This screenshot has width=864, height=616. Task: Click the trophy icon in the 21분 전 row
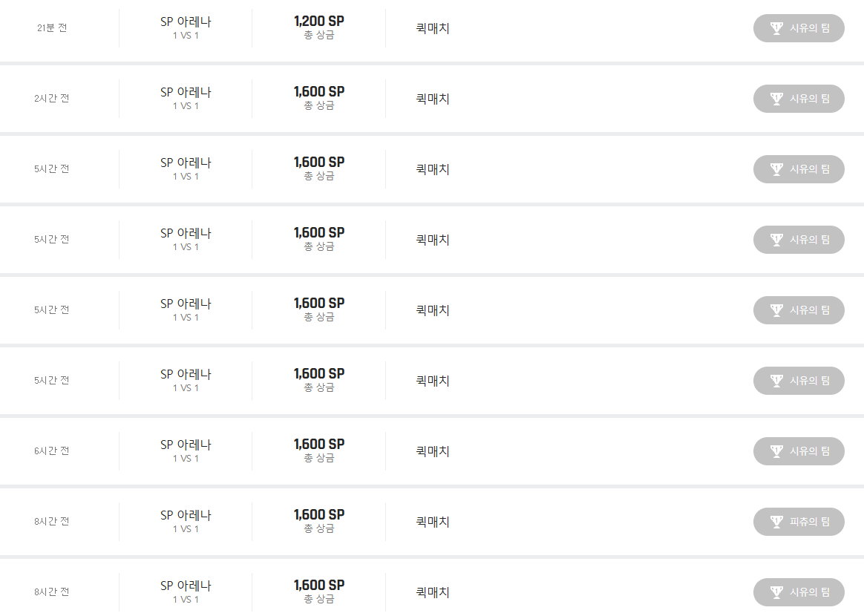(x=776, y=28)
